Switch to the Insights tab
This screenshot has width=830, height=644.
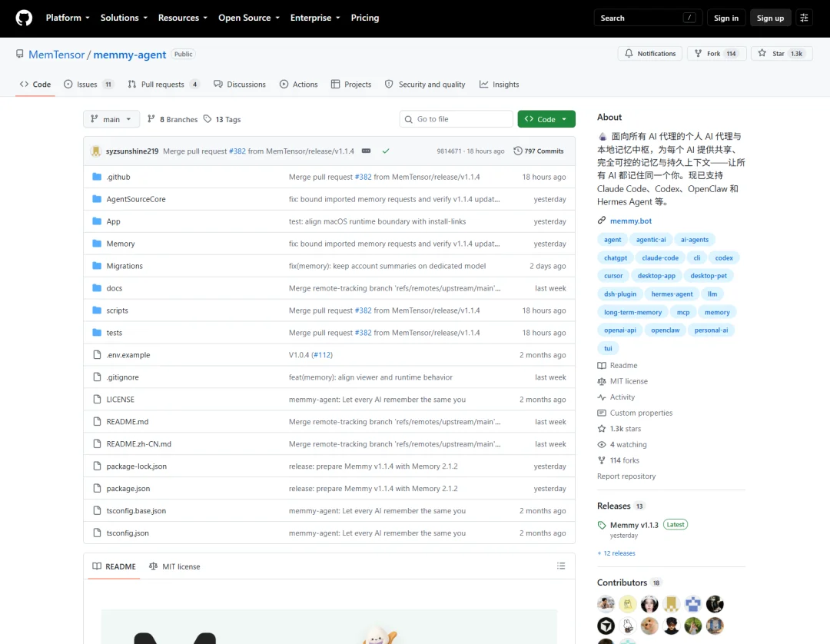click(x=500, y=84)
